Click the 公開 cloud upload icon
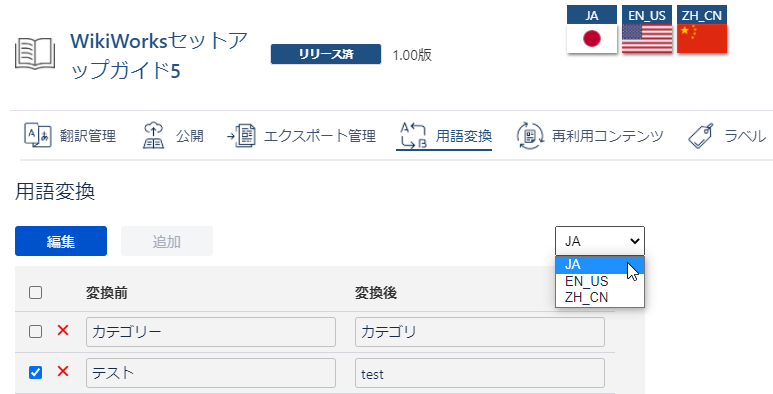 153,135
